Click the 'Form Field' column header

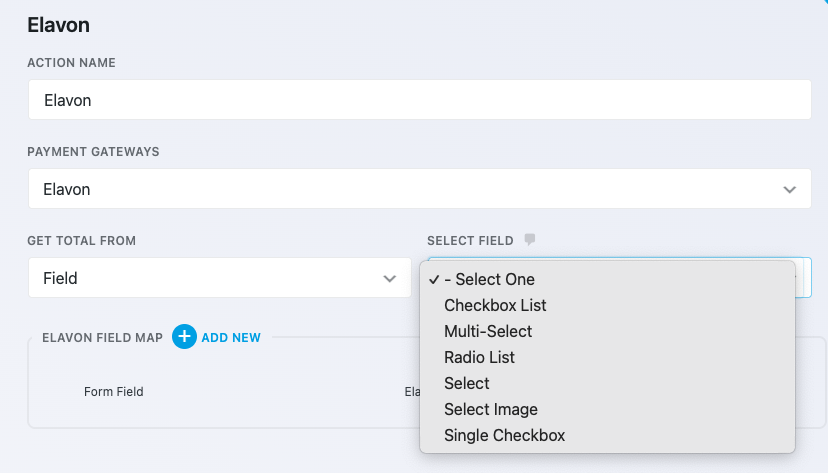(114, 392)
